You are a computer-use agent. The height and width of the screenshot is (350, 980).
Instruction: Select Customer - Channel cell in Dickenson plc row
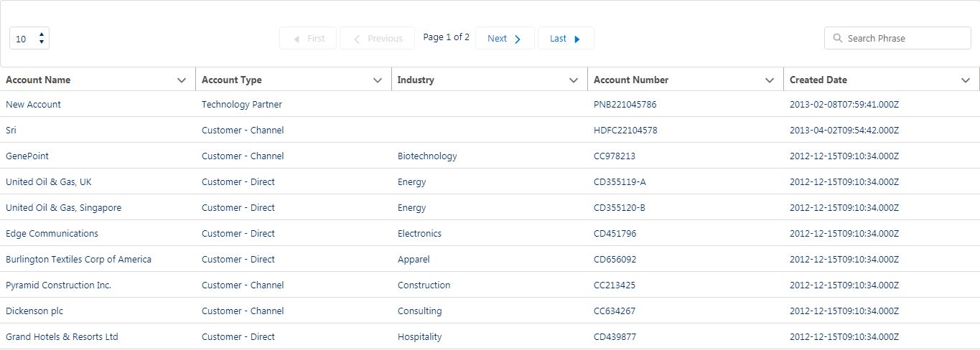click(x=243, y=311)
